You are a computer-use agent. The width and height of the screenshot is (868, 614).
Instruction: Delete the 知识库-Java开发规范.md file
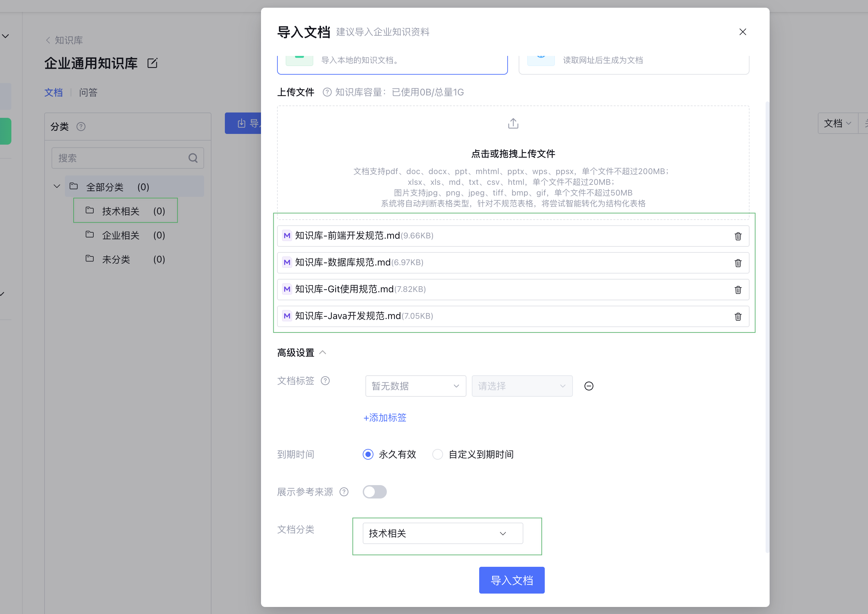pos(738,317)
